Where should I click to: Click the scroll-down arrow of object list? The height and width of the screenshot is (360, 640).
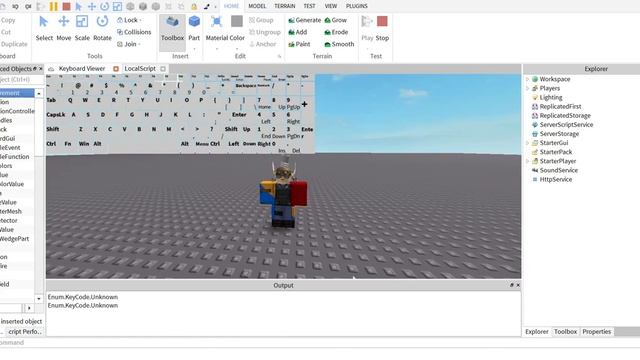[39, 298]
